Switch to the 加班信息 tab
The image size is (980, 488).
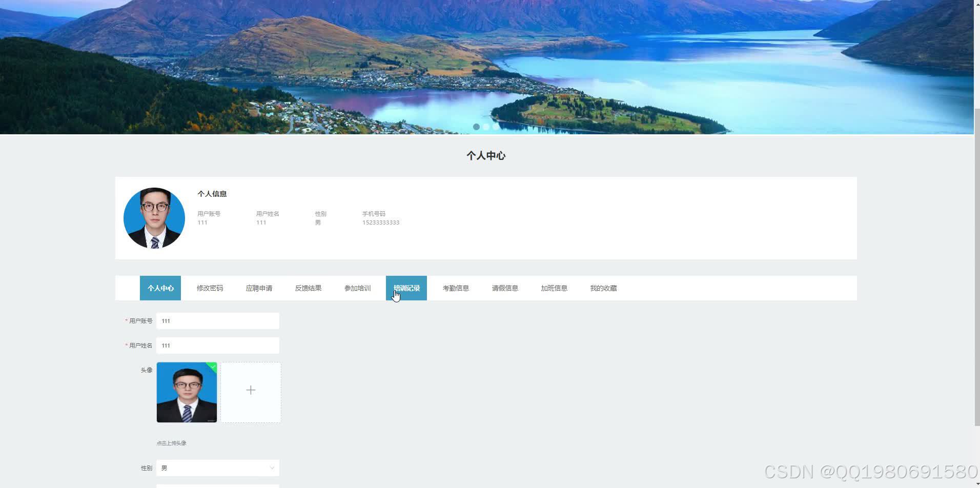554,288
